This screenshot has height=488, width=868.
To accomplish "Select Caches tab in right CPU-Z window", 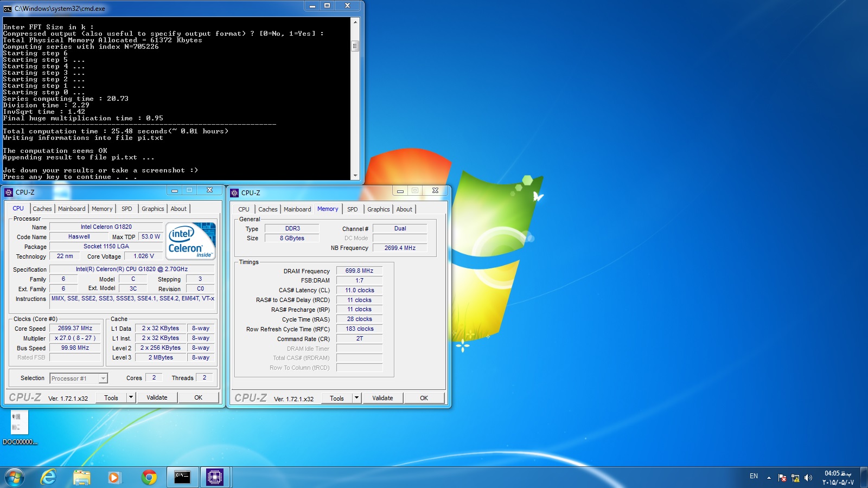I will click(x=268, y=209).
